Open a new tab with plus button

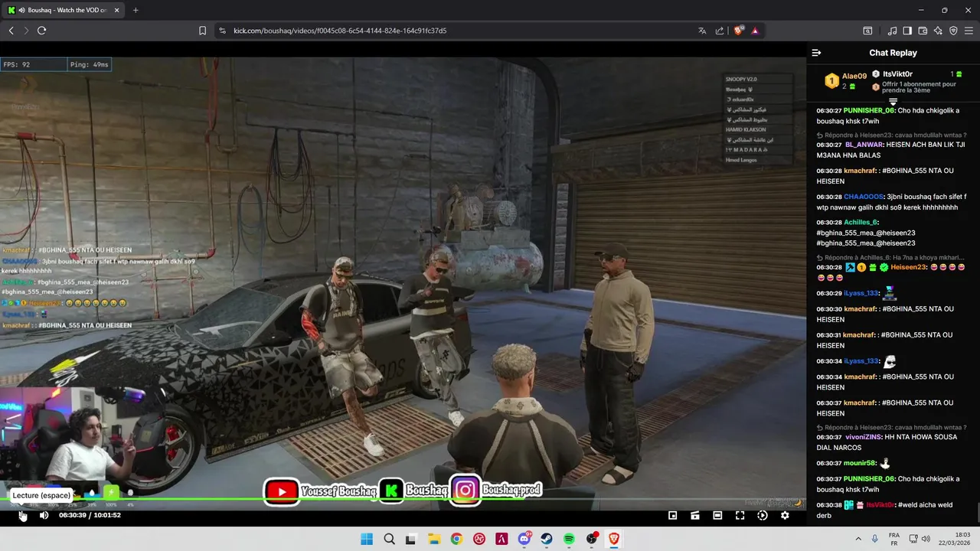(x=136, y=10)
